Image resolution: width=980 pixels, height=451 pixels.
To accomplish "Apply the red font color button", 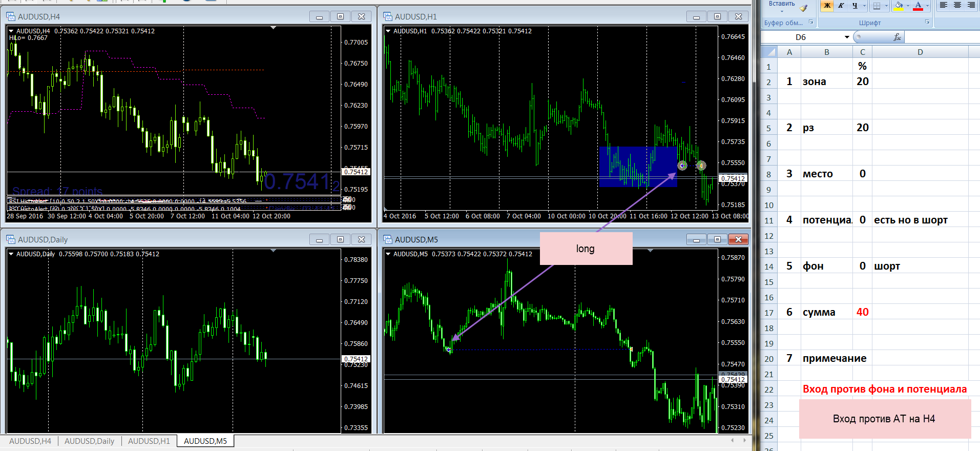I will pyautogui.click(x=918, y=6).
